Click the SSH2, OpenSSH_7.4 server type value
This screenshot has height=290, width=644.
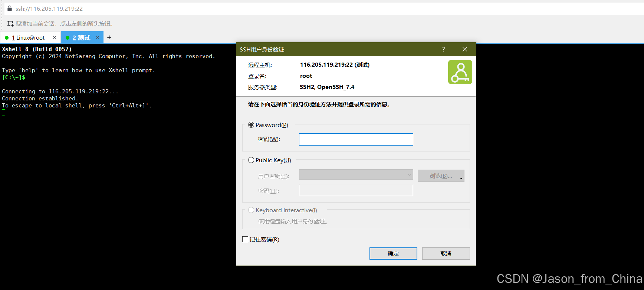(x=327, y=87)
